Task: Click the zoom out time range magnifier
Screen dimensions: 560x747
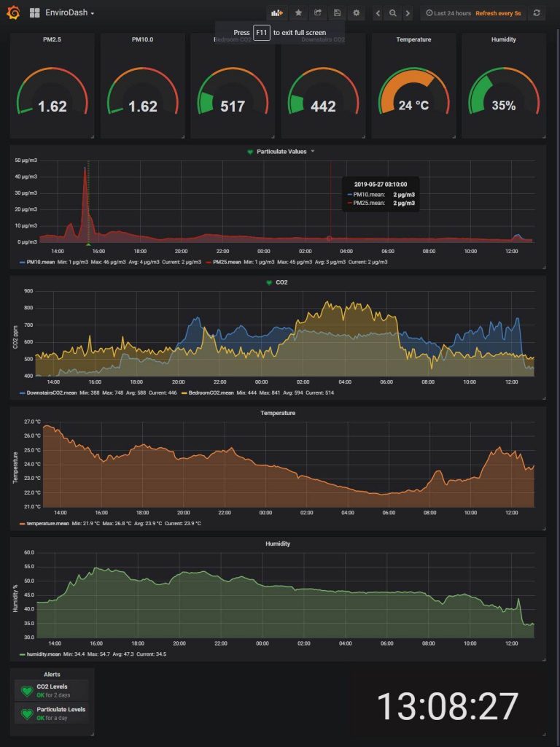Action: [393, 13]
